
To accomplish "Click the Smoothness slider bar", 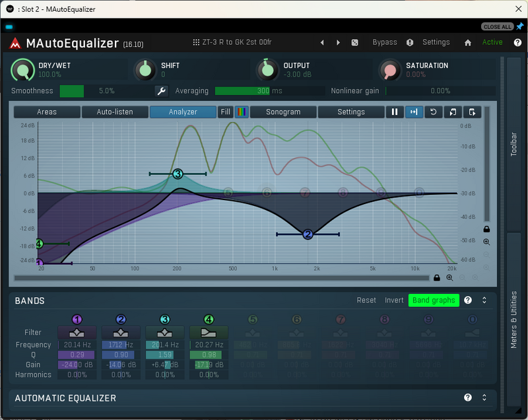I will pos(107,91).
